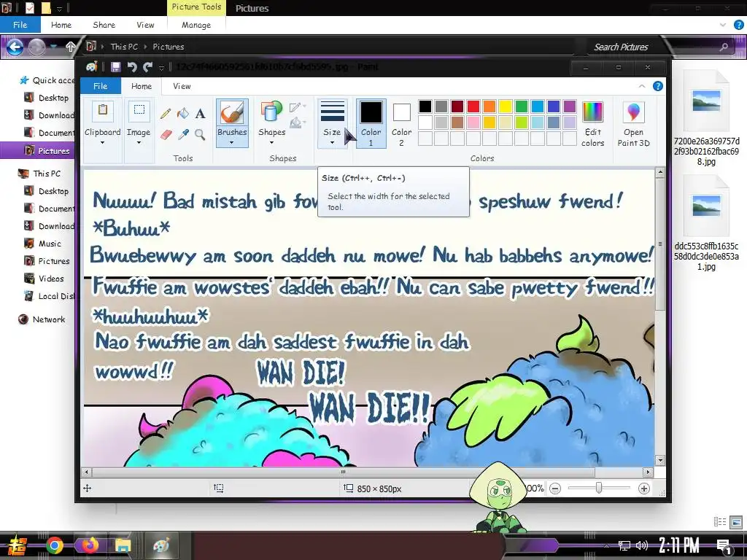This screenshot has height=560, width=747.
Task: Select the Fill with color bucket tool
Action: [183, 113]
